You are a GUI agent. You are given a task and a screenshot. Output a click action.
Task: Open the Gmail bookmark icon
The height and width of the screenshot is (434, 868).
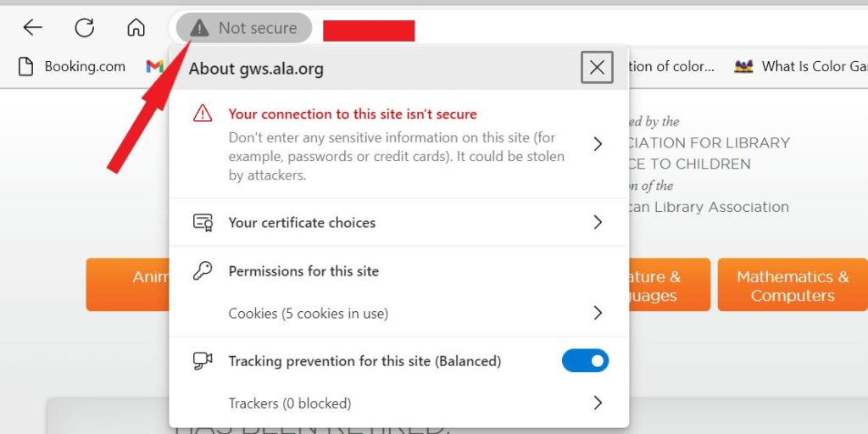click(x=155, y=66)
